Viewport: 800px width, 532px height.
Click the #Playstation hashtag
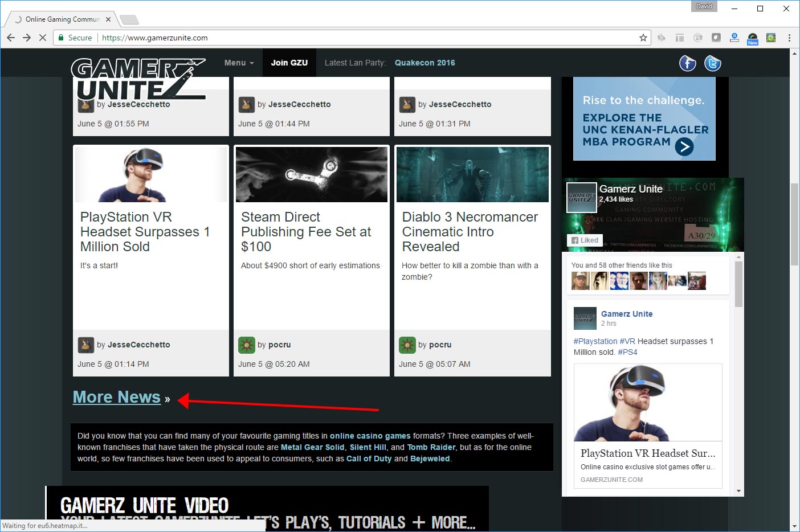coord(595,341)
